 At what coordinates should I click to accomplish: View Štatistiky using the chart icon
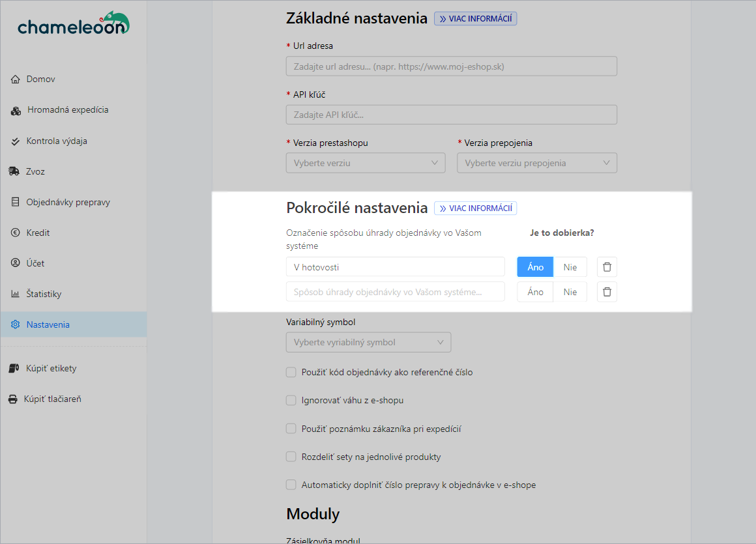[16, 294]
